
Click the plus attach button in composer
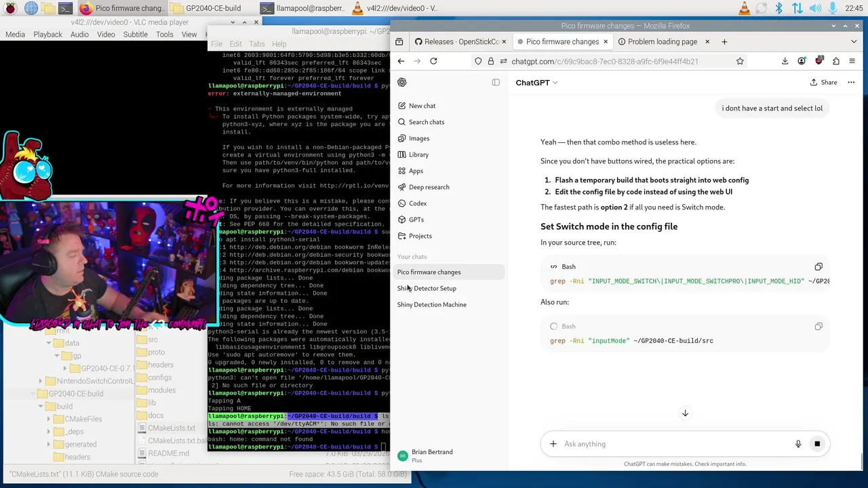pos(553,444)
